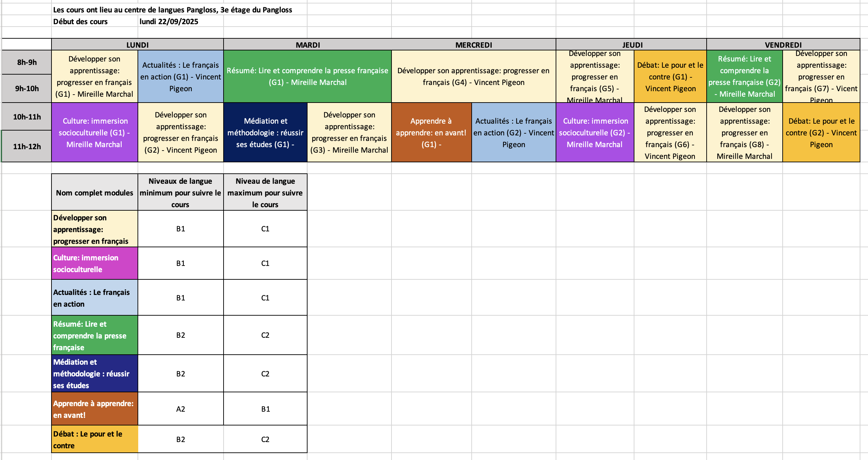Select Wednesday's Actualités (G2) Vincent Pigeon cell
The image size is (868, 460).
coord(514,132)
